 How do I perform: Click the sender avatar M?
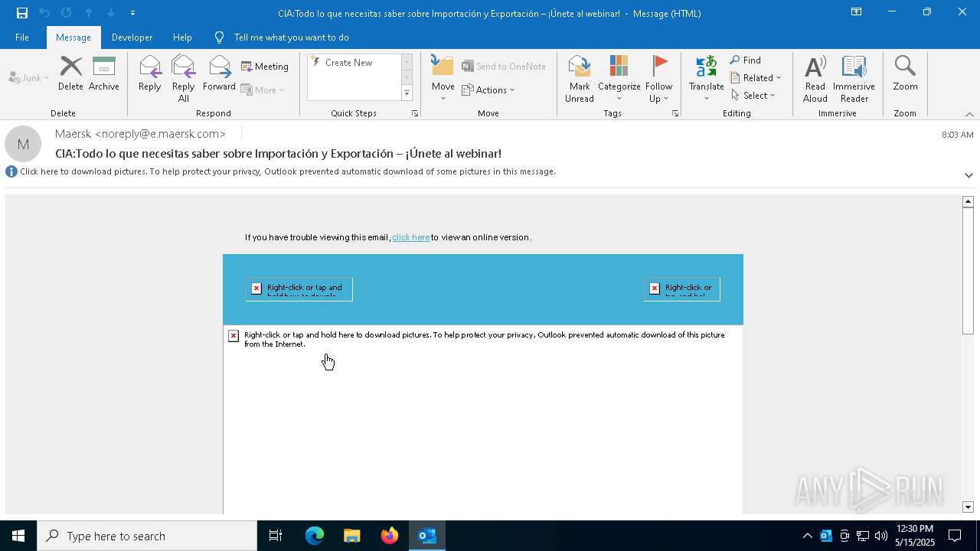[23, 144]
